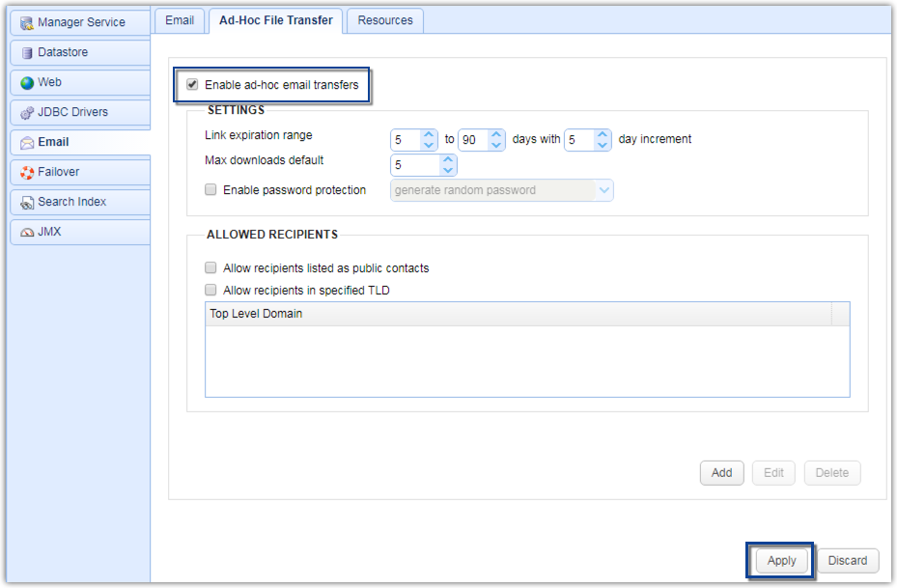Open the Email tab

pyautogui.click(x=180, y=19)
